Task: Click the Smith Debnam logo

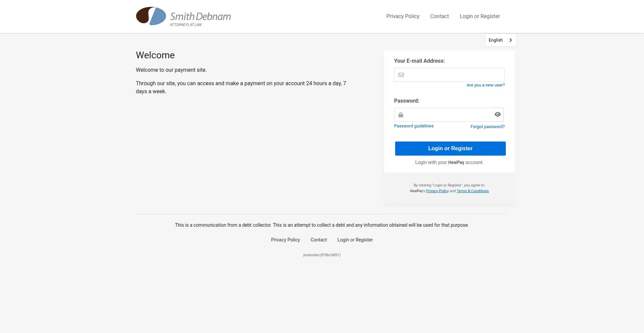Action: pos(183,16)
